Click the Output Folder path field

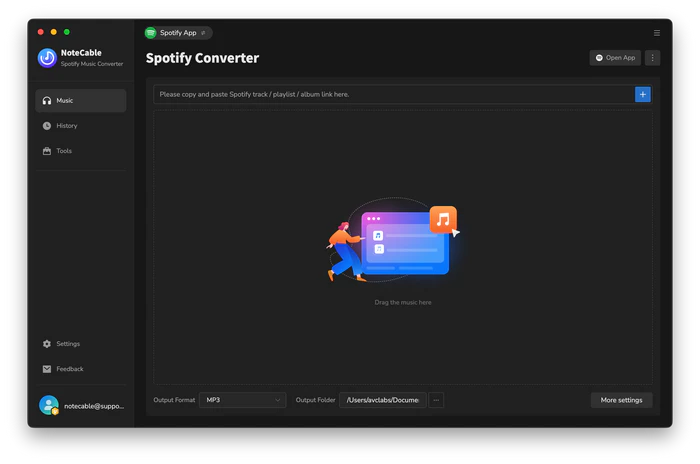pyautogui.click(x=383, y=400)
